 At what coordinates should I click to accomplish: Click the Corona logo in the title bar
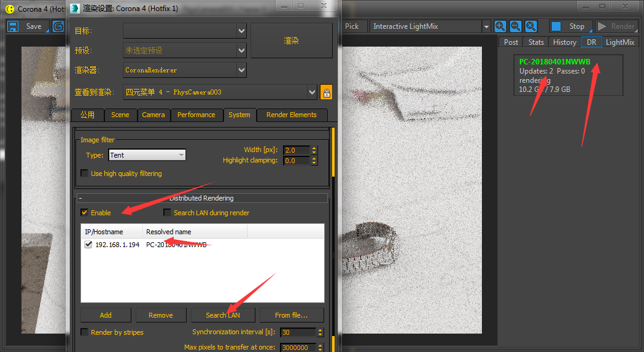(x=9, y=9)
